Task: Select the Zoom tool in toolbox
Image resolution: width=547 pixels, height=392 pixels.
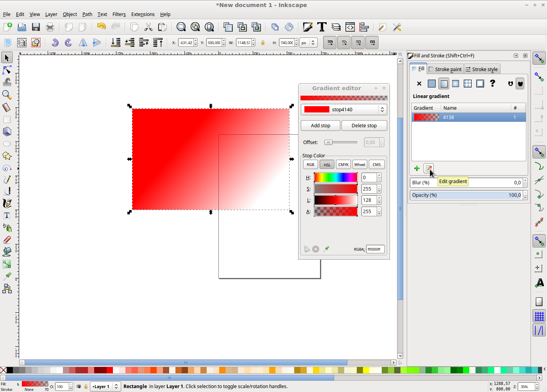Action: click(x=7, y=94)
